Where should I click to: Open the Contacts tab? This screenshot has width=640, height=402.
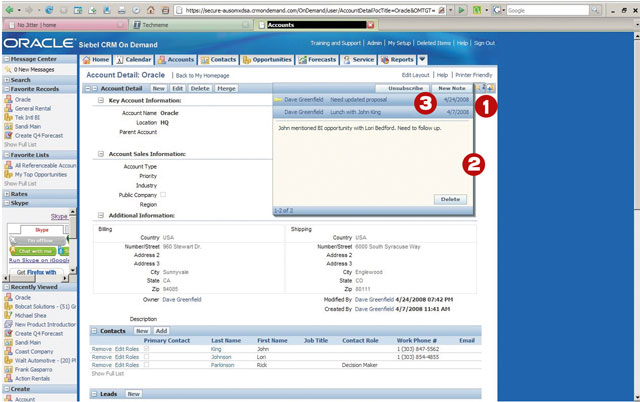click(x=218, y=60)
